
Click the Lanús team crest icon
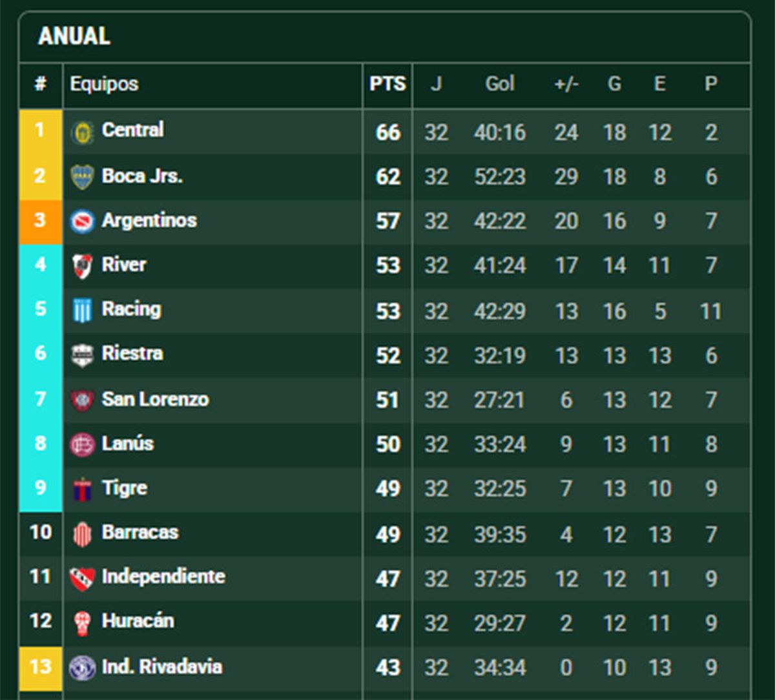click(82, 444)
